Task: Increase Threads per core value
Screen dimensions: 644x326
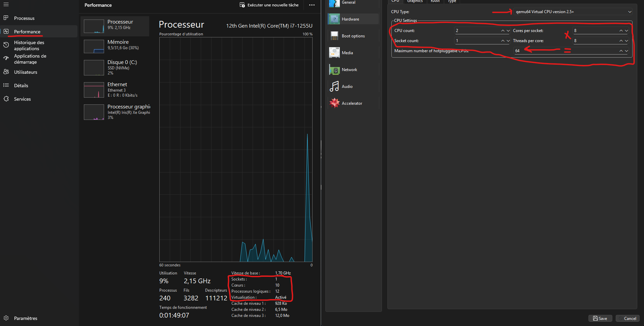Action: point(621,41)
